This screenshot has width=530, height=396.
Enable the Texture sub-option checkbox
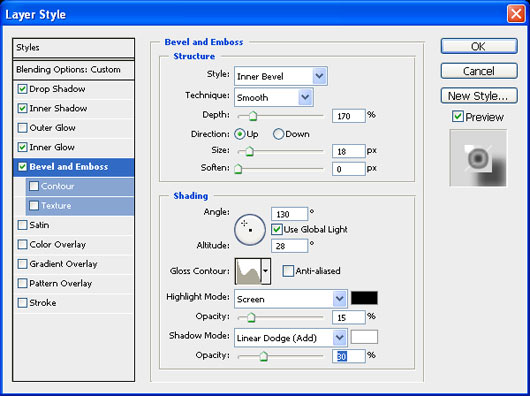(x=34, y=205)
